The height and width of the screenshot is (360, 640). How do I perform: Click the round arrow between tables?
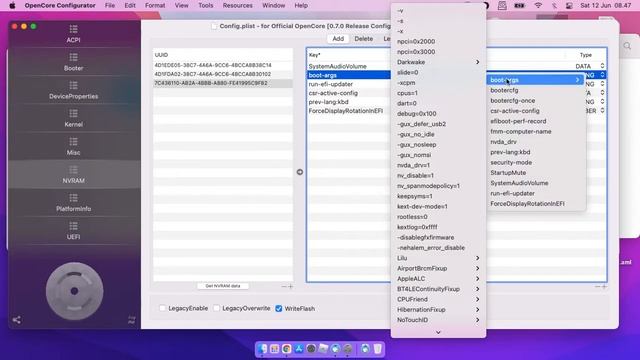tap(300, 172)
